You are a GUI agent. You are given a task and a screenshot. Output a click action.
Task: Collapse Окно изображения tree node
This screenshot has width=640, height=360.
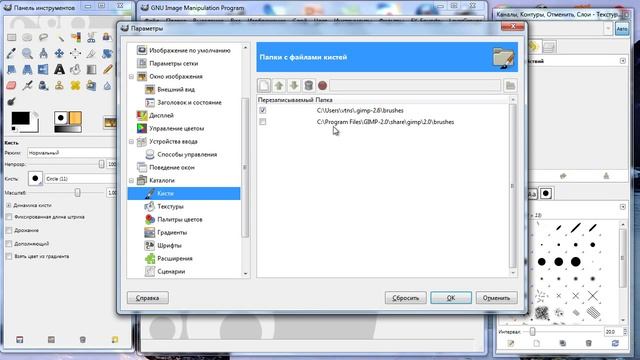coord(131,76)
